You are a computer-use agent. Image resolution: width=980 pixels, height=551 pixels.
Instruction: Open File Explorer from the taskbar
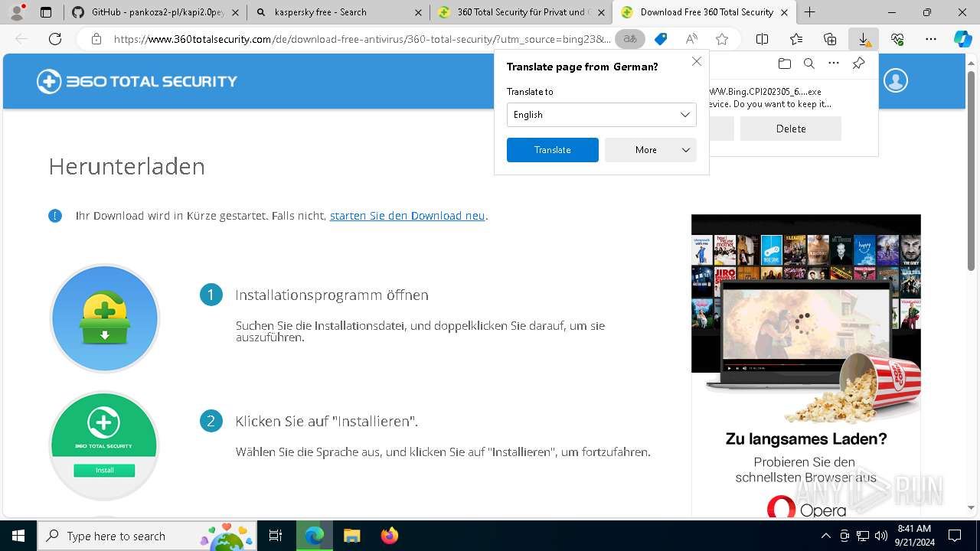pos(351,536)
